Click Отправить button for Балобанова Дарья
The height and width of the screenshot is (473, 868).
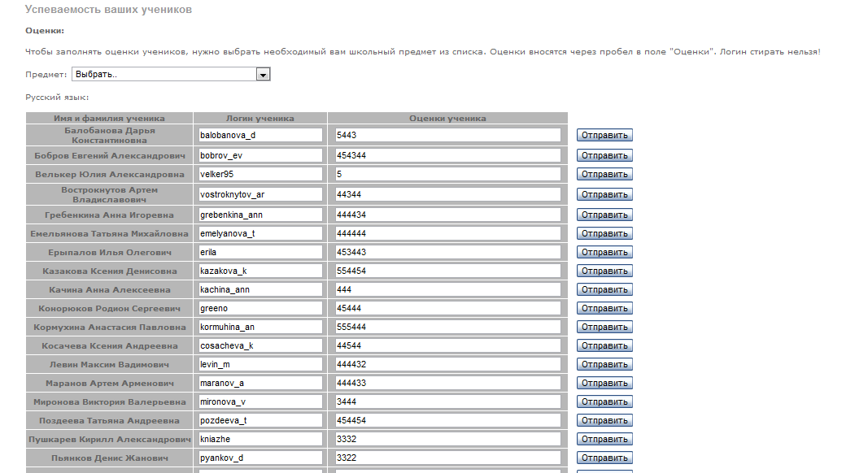point(604,135)
